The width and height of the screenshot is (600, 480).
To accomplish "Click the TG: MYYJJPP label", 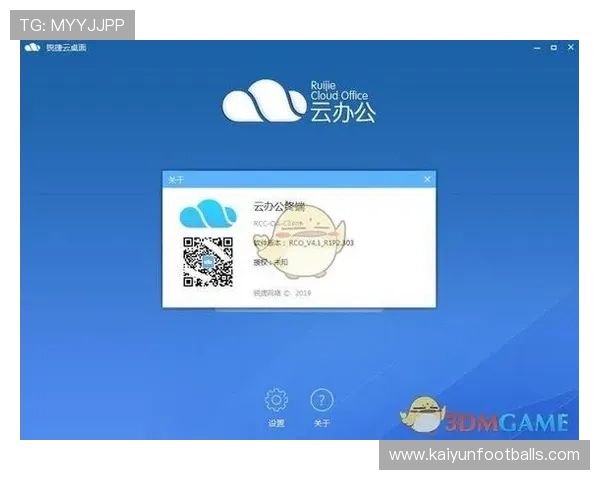I will pos(72,24).
